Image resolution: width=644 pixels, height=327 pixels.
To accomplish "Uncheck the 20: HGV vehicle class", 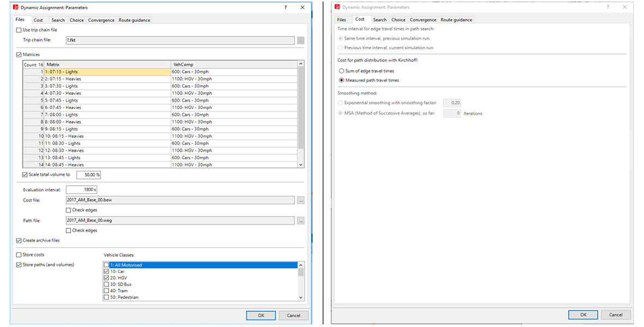I will click(106, 278).
